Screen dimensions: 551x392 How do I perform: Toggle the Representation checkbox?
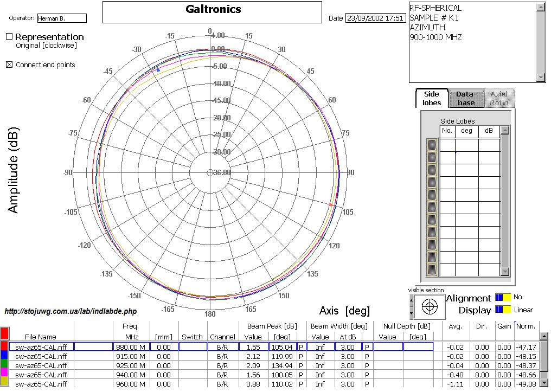pyautogui.click(x=9, y=36)
